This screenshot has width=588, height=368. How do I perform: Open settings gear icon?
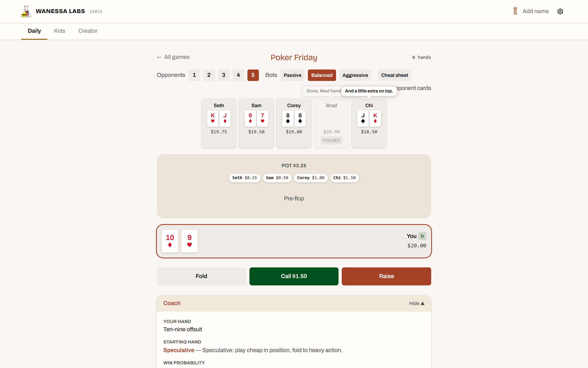click(x=560, y=11)
